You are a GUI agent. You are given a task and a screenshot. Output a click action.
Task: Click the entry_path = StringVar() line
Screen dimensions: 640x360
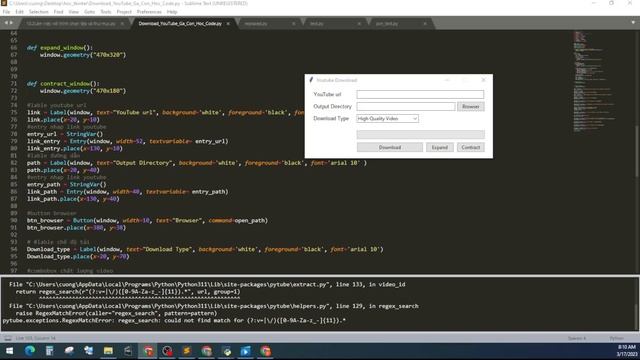[x=67, y=184]
